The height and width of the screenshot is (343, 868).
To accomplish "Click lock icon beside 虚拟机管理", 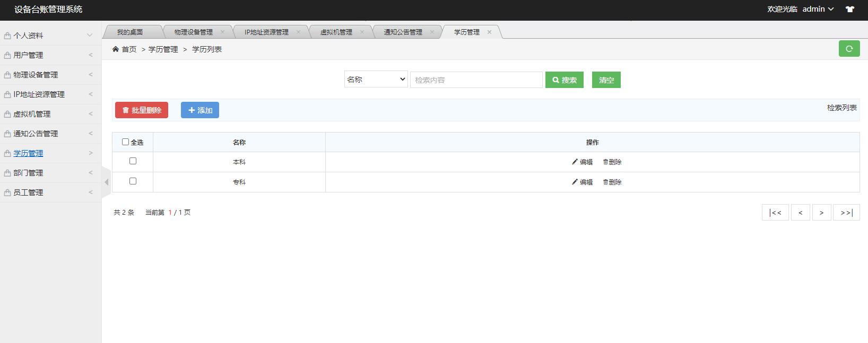I will [x=7, y=114].
